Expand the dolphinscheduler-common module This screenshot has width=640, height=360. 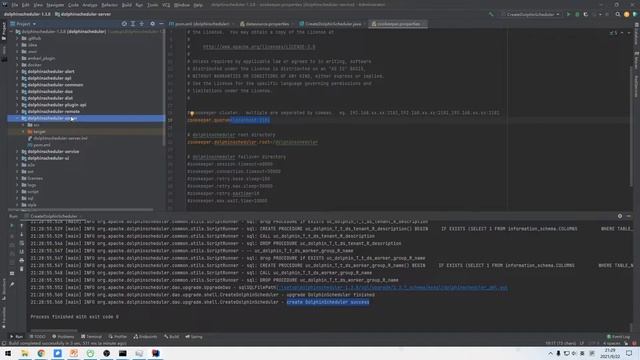(18, 85)
